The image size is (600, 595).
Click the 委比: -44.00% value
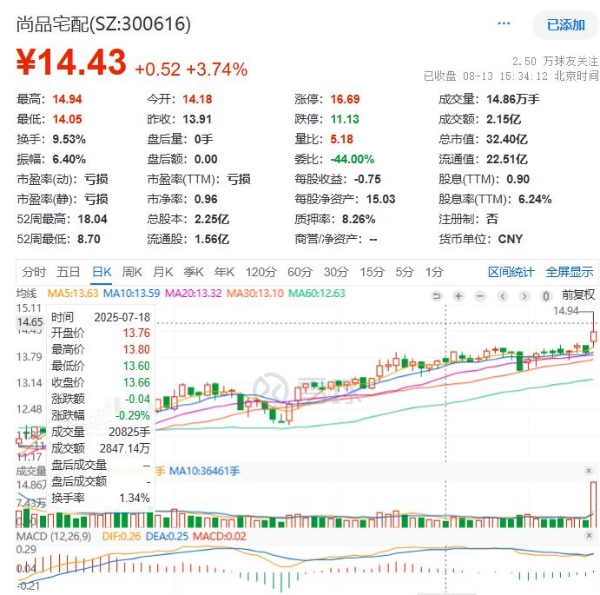pyautogui.click(x=352, y=159)
